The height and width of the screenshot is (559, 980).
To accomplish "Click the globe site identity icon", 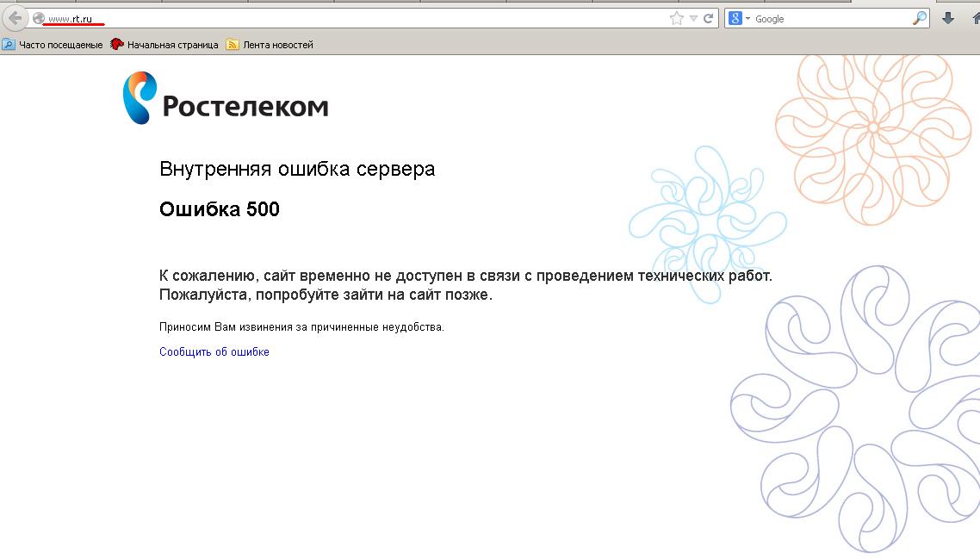I will (x=39, y=18).
